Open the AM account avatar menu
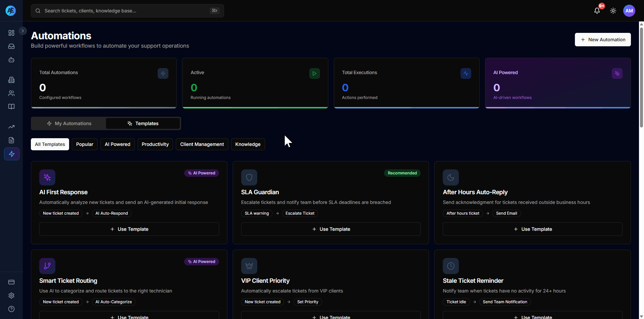Screen dimensions: 644x319 coord(629,10)
